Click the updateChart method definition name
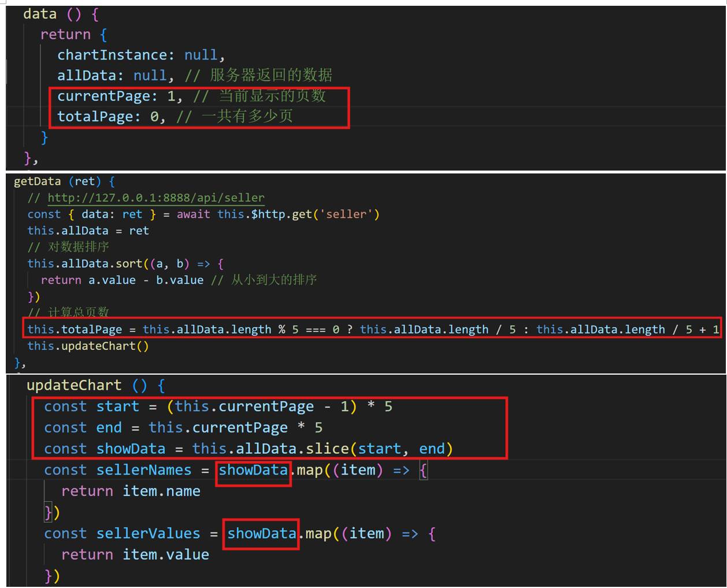This screenshot has height=588, width=727. (x=74, y=386)
